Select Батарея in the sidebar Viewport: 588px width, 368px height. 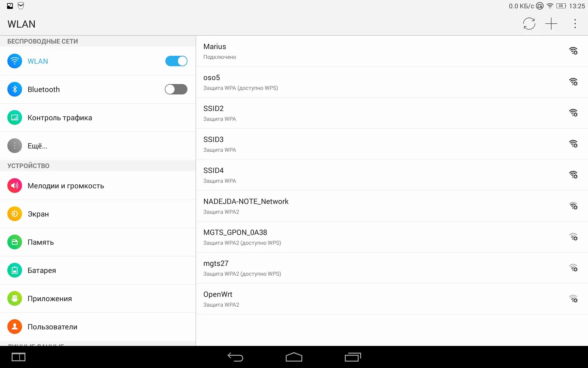point(98,270)
